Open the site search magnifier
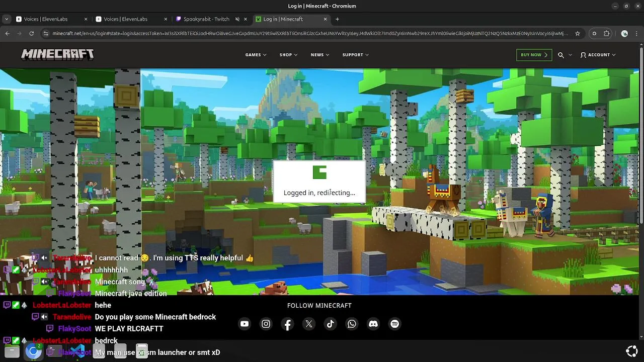Screen dimensions: 644x362 (561, 55)
